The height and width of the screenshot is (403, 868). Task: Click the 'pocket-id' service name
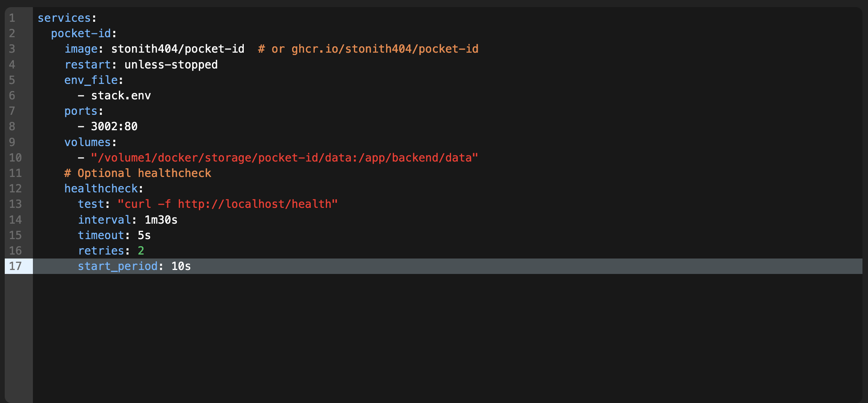81,33
